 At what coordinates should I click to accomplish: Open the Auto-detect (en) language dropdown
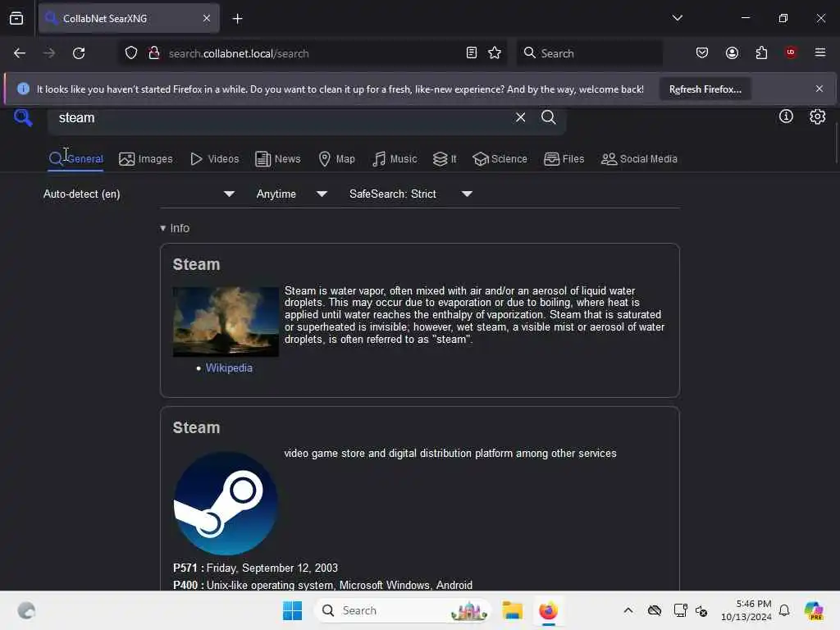139,194
